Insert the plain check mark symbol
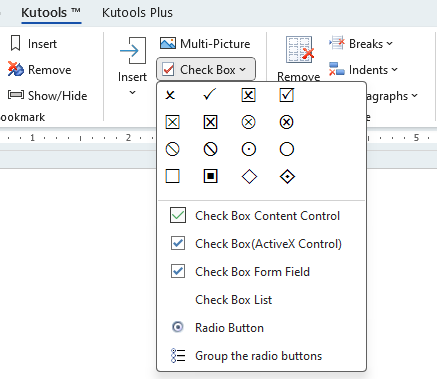Image resolution: width=437 pixels, height=379 pixels. pyautogui.click(x=210, y=95)
